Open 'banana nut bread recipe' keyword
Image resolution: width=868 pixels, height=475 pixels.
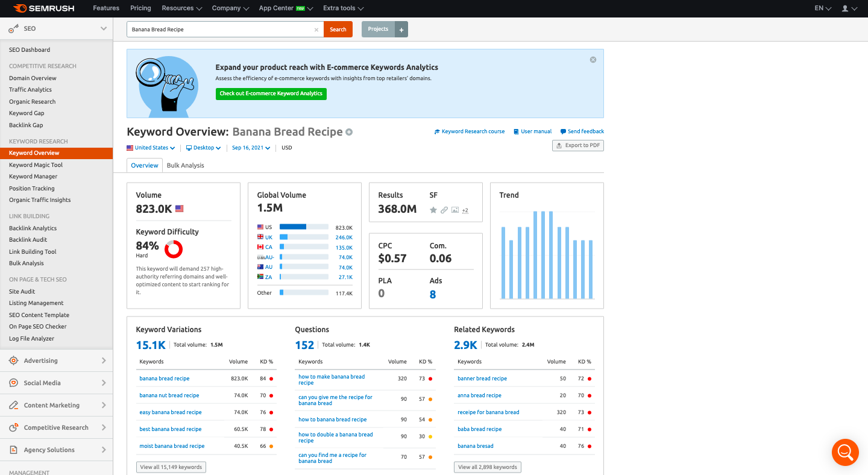(169, 395)
